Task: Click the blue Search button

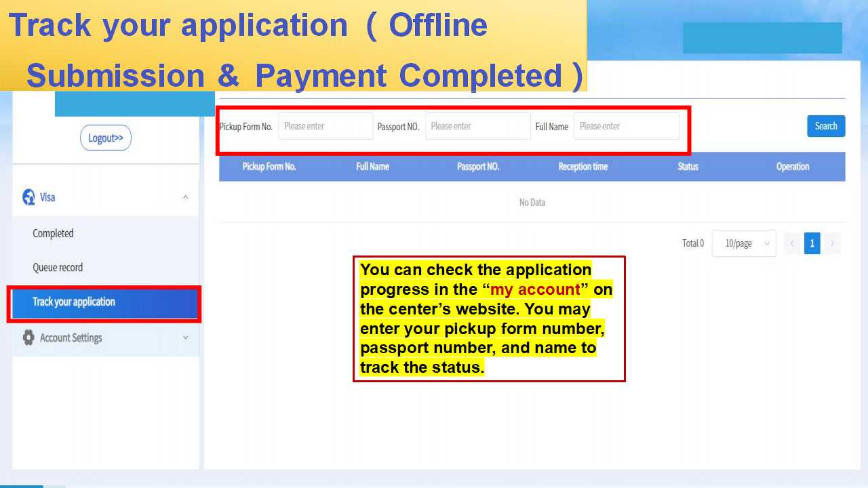Action: coord(825,126)
